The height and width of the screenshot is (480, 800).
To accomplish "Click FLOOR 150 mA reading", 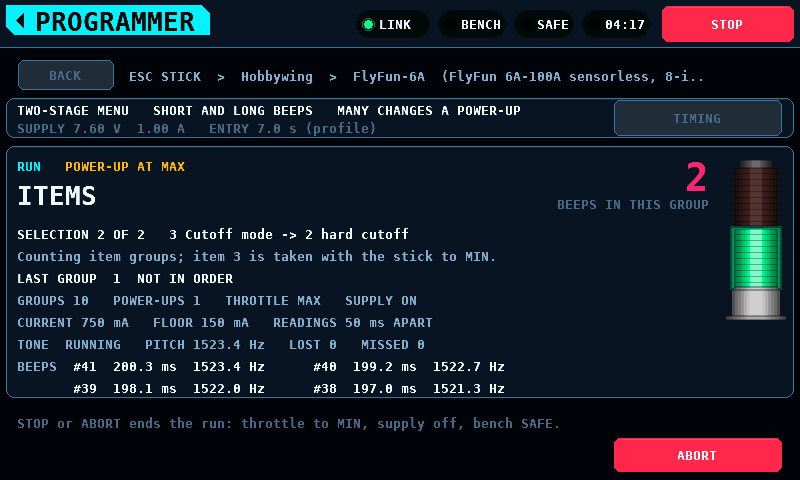I will [x=201, y=322].
